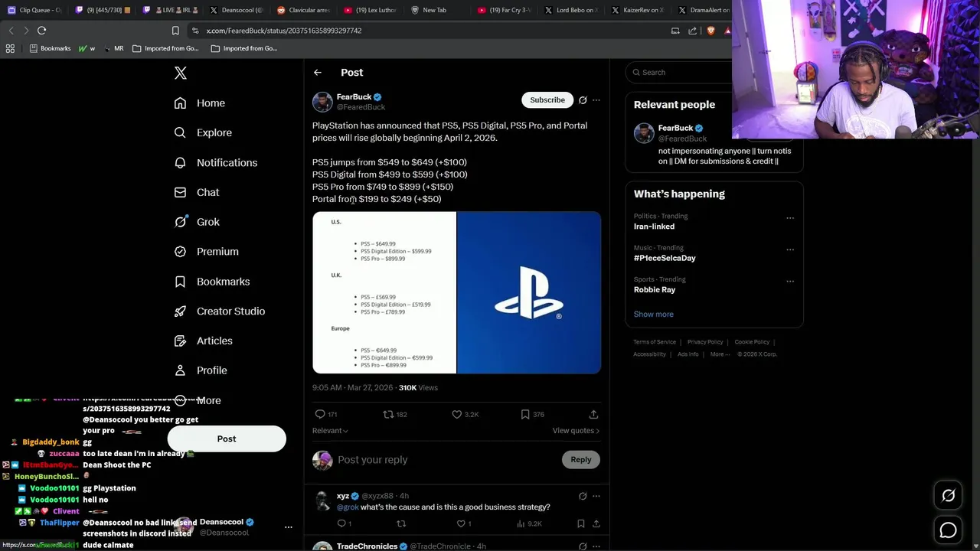Open the Bookmarks folder in bookmarks bar
The height and width of the screenshot is (551, 980).
pyautogui.click(x=50, y=48)
